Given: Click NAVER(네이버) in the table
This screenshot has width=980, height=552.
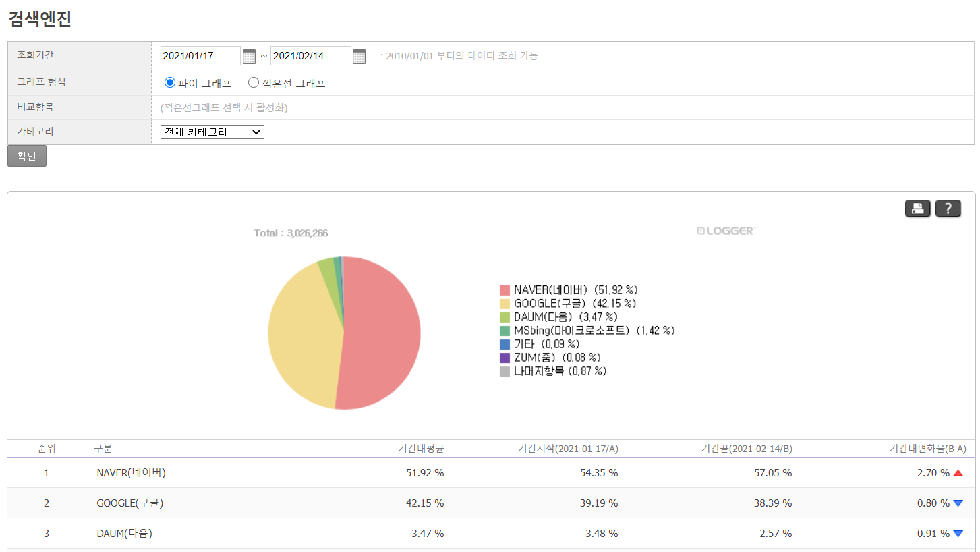Looking at the screenshot, I should click(131, 473).
